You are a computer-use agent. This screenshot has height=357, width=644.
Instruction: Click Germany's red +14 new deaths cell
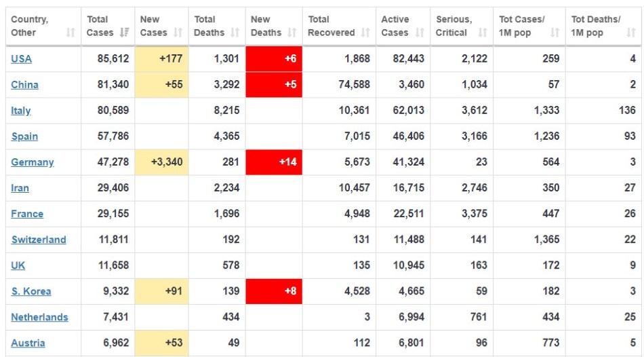273,162
